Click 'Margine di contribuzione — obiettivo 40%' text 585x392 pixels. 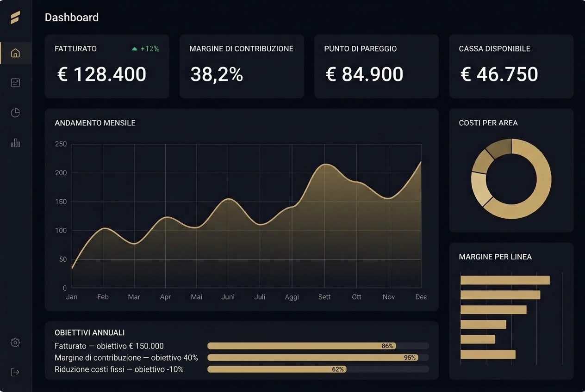click(x=126, y=357)
